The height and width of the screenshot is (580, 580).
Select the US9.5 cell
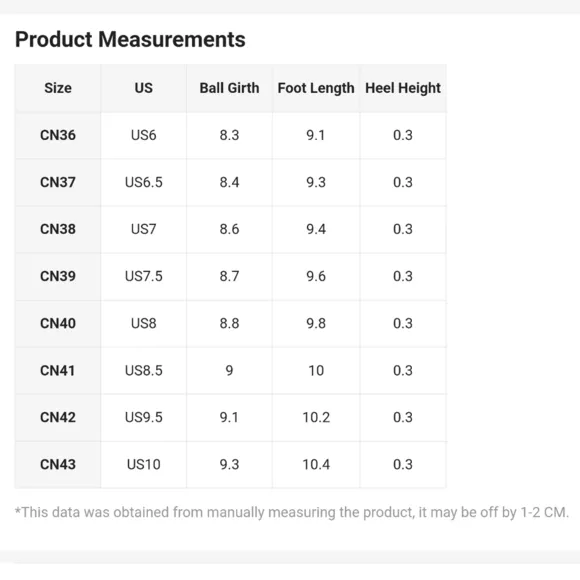[144, 418]
